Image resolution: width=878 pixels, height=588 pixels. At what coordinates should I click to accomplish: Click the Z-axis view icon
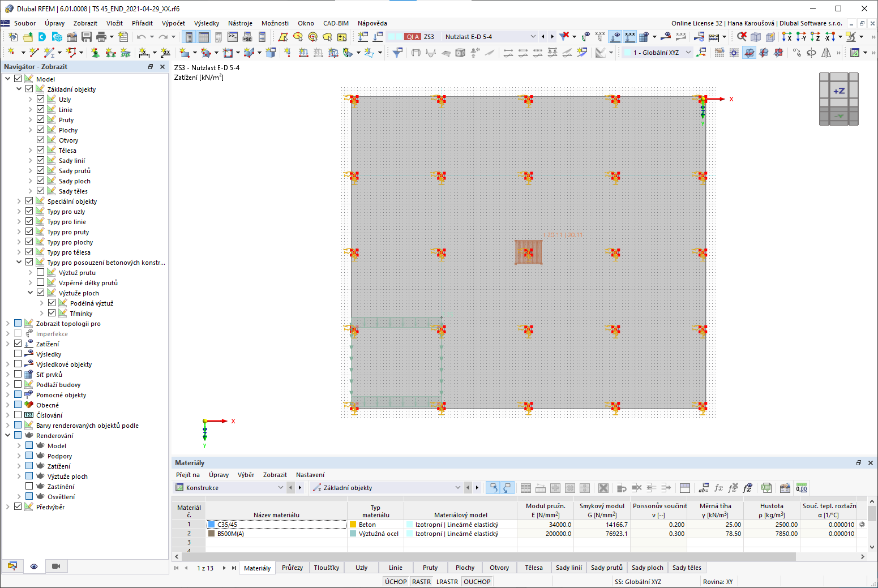[x=815, y=37]
